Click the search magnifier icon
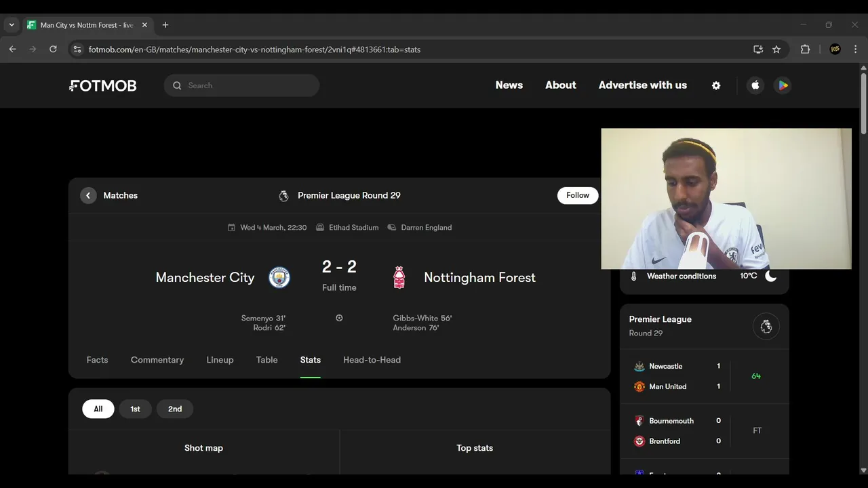868x488 pixels. click(177, 85)
